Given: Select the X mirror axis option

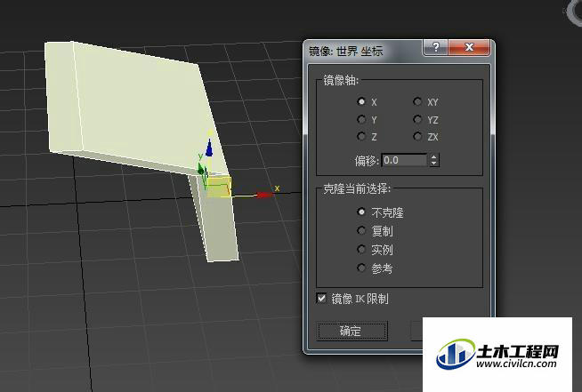Looking at the screenshot, I should (360, 101).
